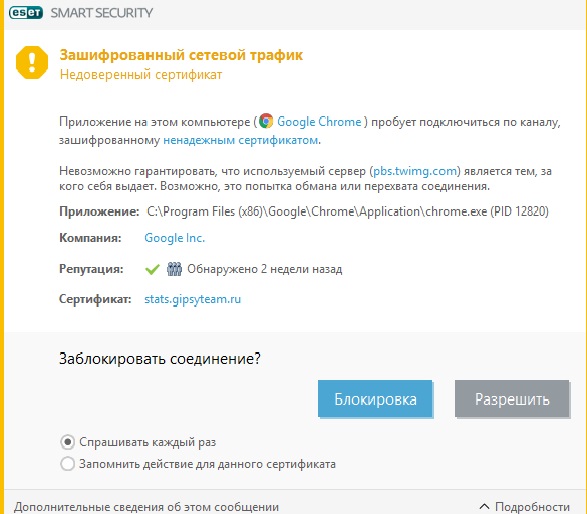587x514 pixels.
Task: Open 'Дополнительные сведения об этом сообщении'
Action: pos(146,507)
